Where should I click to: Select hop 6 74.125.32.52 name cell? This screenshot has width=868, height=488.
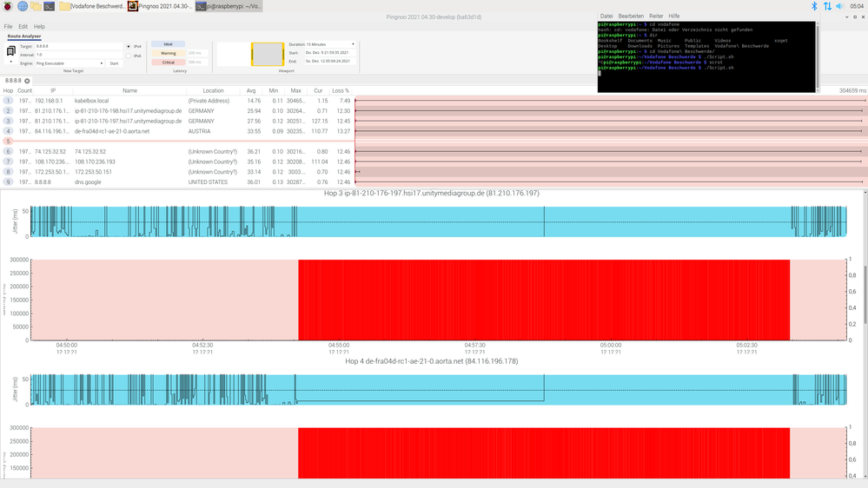[129, 152]
